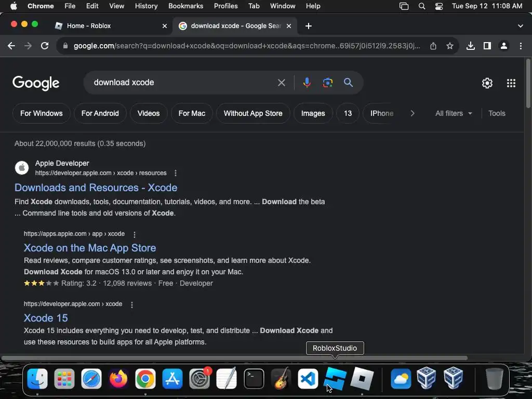View site info via the lock icon
Viewport: 532px width, 399px height.
click(65, 46)
